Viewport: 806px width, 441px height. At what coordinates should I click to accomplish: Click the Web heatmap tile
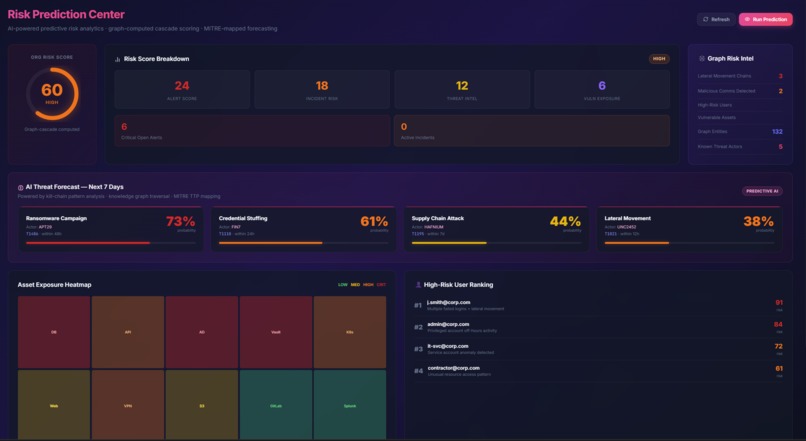point(54,405)
